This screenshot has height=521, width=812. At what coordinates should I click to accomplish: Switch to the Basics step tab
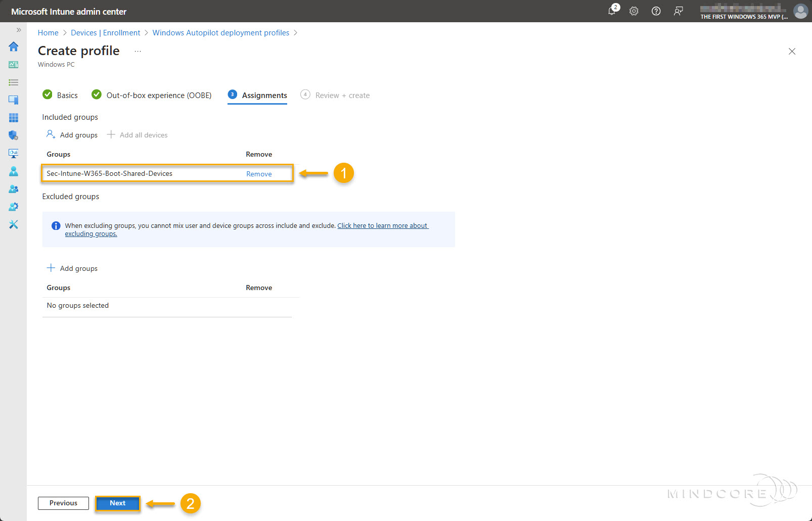coord(60,95)
